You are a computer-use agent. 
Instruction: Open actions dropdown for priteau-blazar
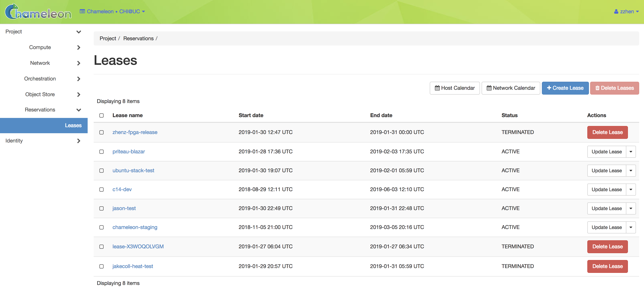point(631,152)
